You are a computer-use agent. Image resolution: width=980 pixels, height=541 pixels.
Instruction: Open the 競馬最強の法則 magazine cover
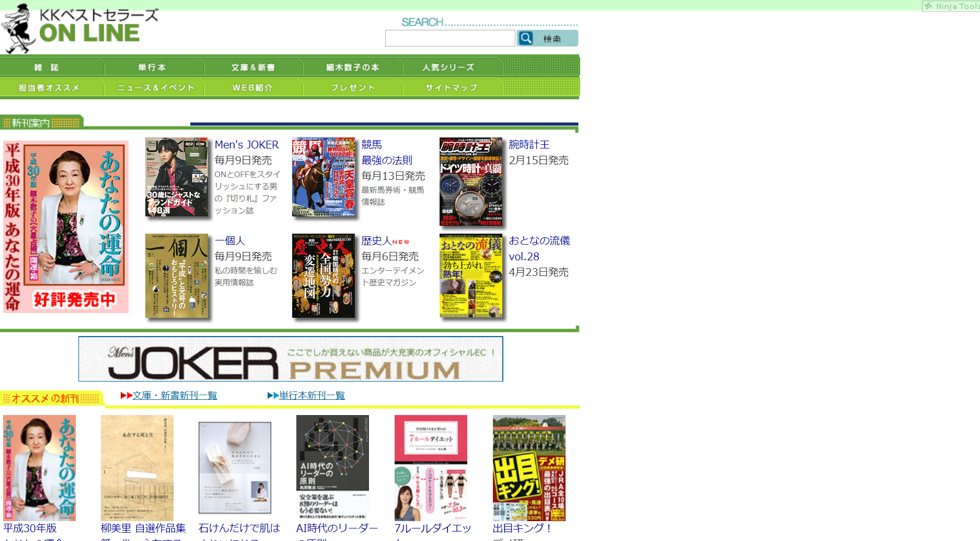click(x=324, y=177)
